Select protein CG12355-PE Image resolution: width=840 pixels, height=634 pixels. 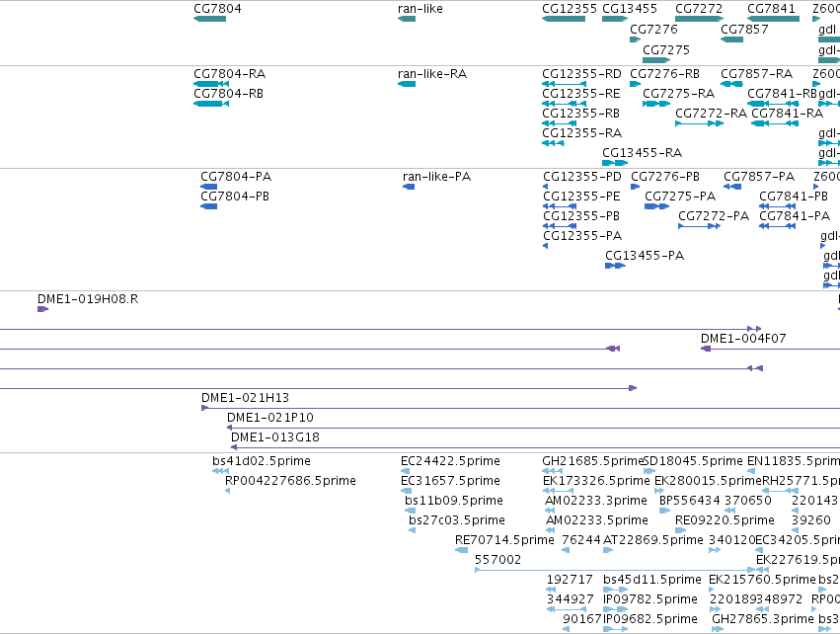click(560, 206)
